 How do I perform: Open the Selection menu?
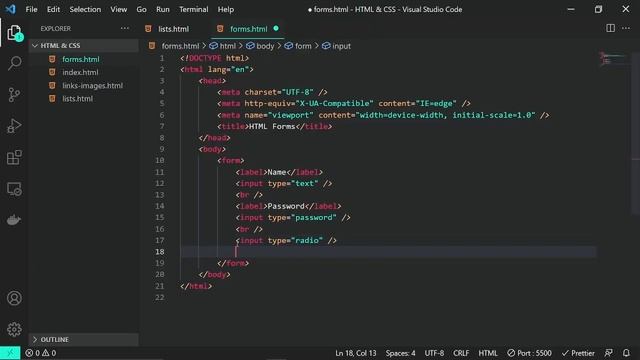point(85,9)
